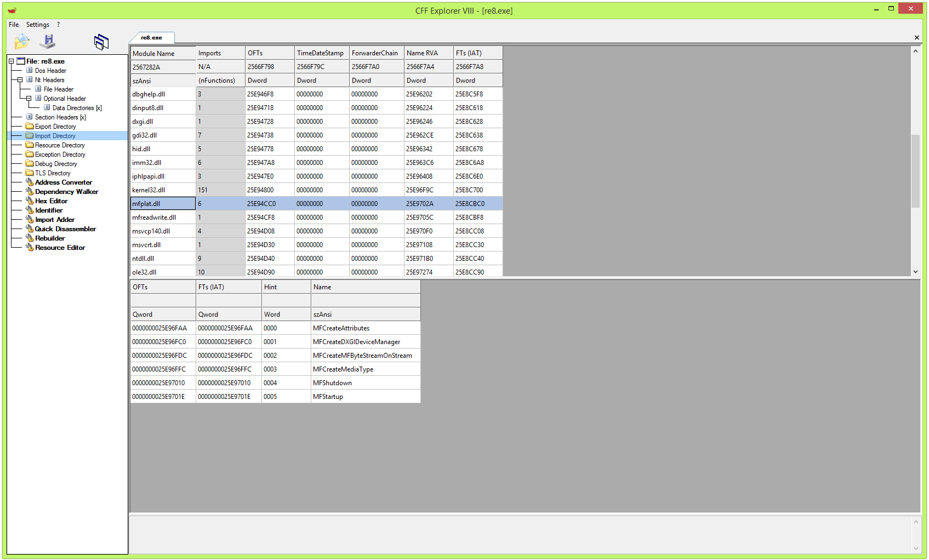This screenshot has width=929, height=560.
Task: Click the multiple windows toolbar icon
Action: tap(101, 42)
